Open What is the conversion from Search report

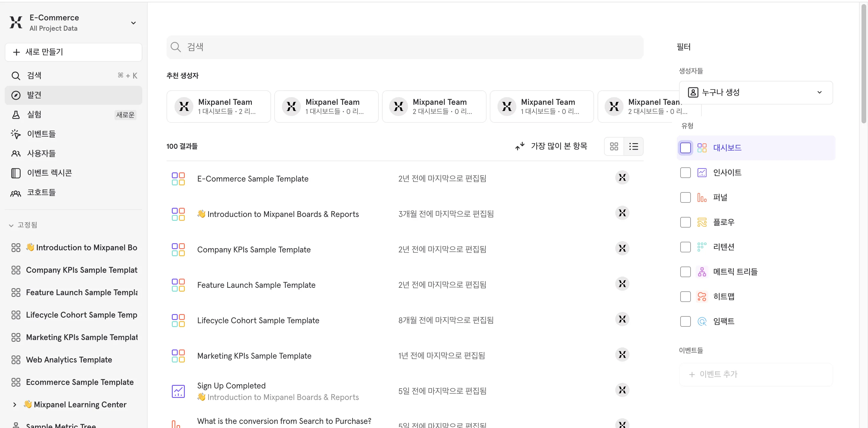pyautogui.click(x=284, y=421)
